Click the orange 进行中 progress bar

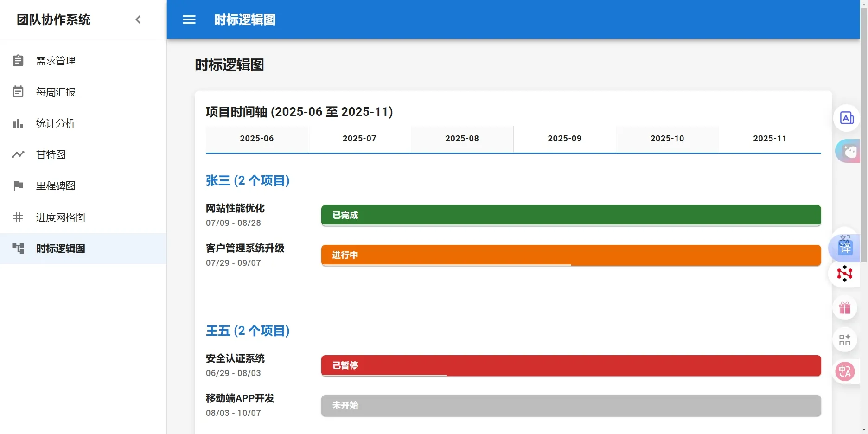pyautogui.click(x=571, y=255)
